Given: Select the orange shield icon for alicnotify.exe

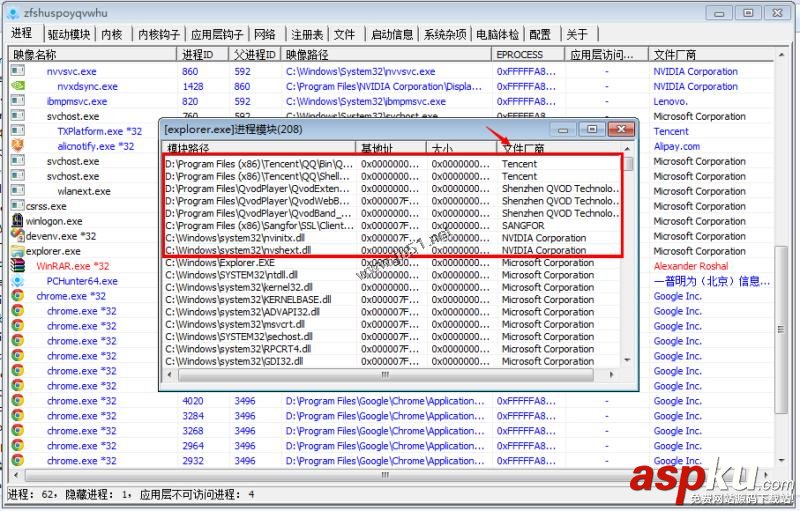Looking at the screenshot, I should click(17, 145).
